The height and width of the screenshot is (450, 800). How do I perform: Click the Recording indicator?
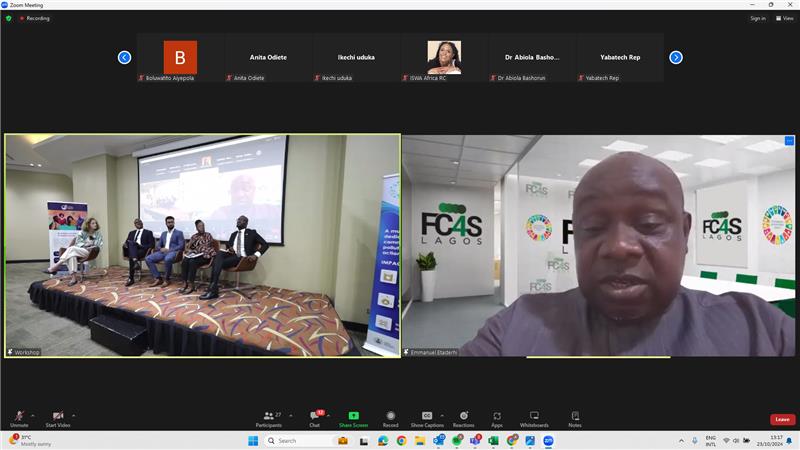pos(35,18)
